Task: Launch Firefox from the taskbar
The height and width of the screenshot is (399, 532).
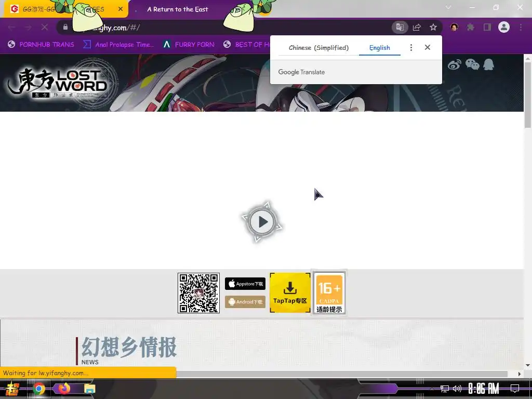Action: pyautogui.click(x=64, y=388)
